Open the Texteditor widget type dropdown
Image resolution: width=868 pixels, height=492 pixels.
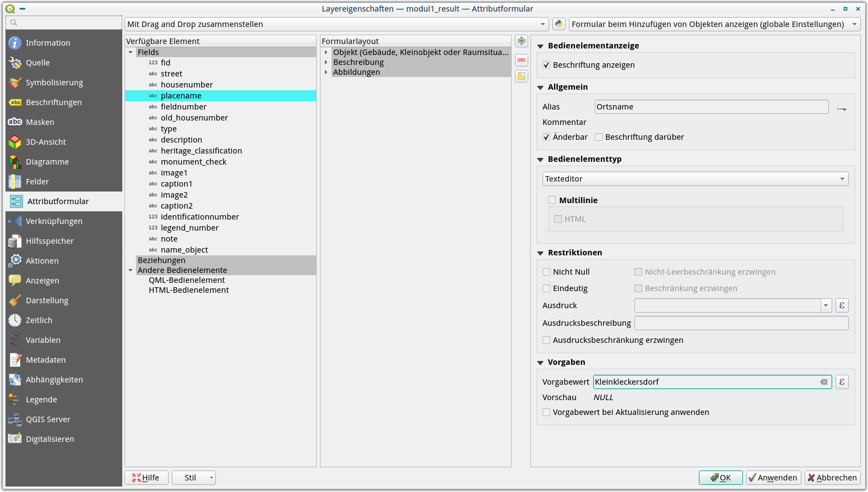point(695,179)
